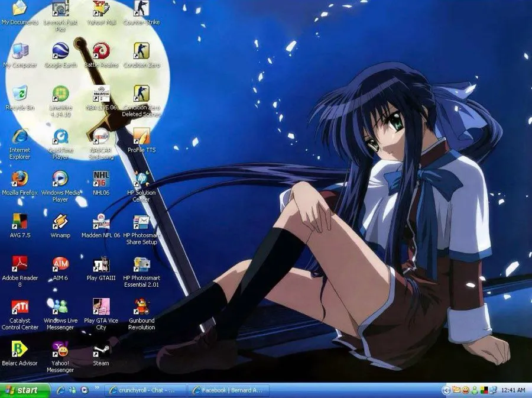This screenshot has width=532, height=398.
Task: Select the Belarc Advisor icon
Action: pos(20,355)
